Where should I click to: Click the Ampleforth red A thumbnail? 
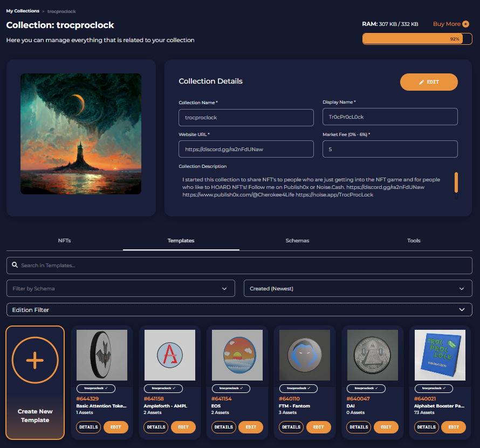[169, 355]
